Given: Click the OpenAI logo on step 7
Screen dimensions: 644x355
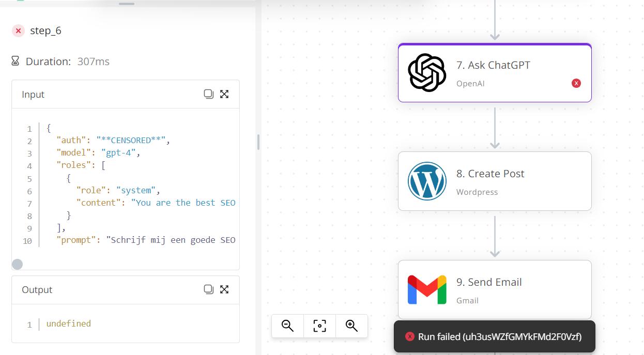Looking at the screenshot, I should click(x=427, y=73).
